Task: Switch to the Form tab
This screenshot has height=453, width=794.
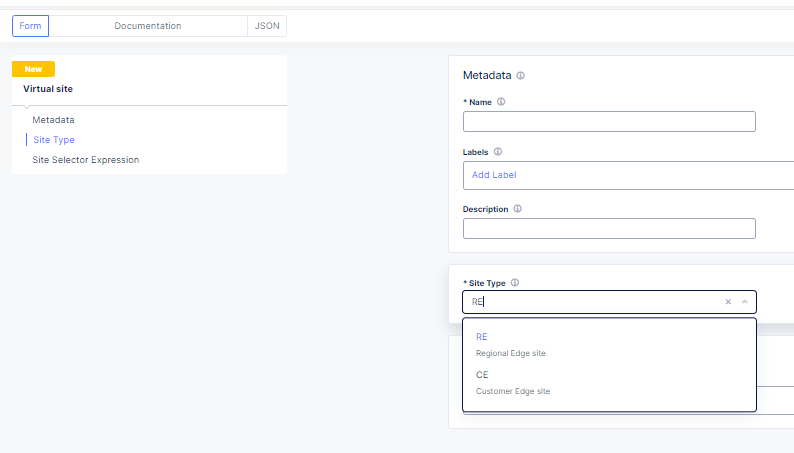Action: (x=30, y=26)
